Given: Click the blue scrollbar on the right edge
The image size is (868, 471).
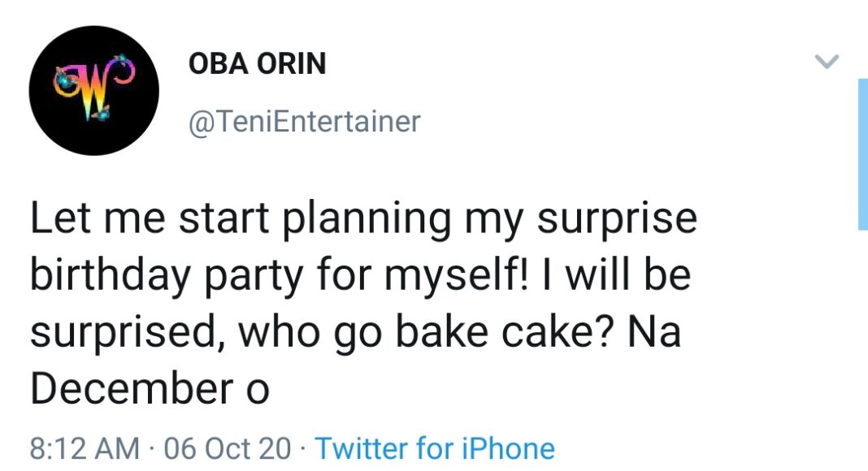Looking at the screenshot, I should pos(862,154).
